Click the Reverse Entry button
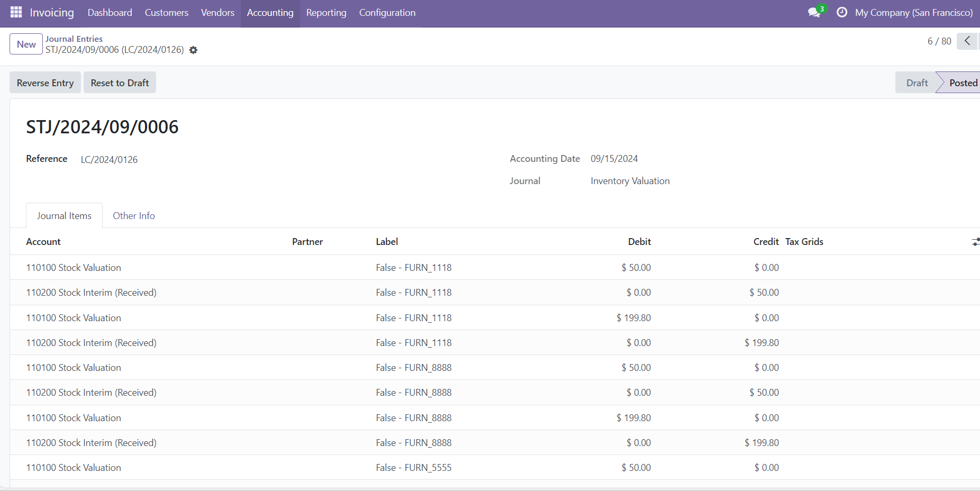This screenshot has width=980, height=491. [x=45, y=83]
